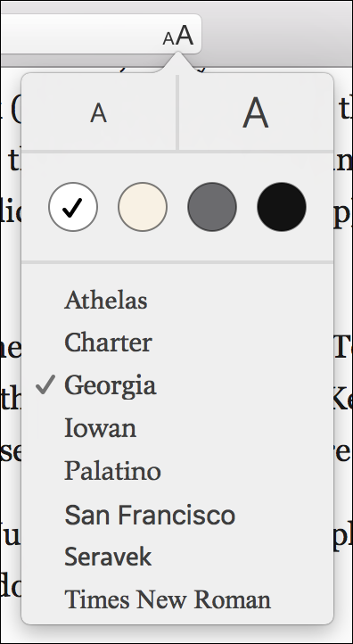This screenshot has height=644, width=353.
Task: Change font to Iowan
Action: click(x=100, y=428)
